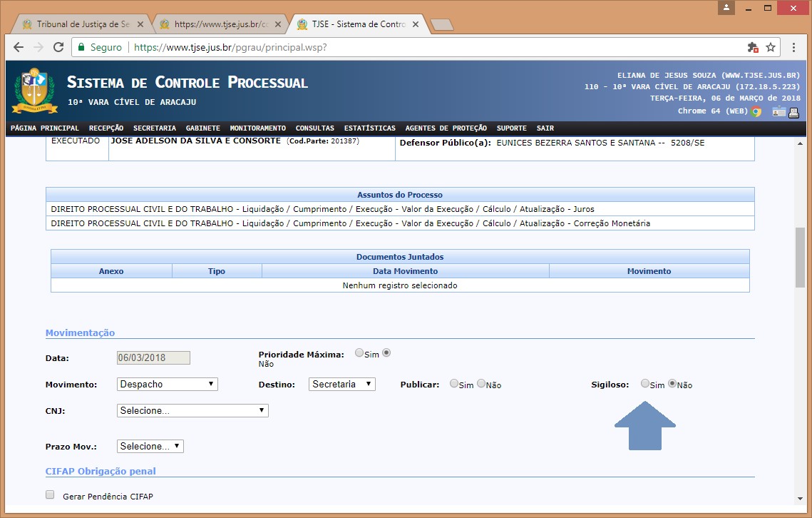Reload the page using refresh icon
Viewport: 812px width, 518px height.
(58, 47)
